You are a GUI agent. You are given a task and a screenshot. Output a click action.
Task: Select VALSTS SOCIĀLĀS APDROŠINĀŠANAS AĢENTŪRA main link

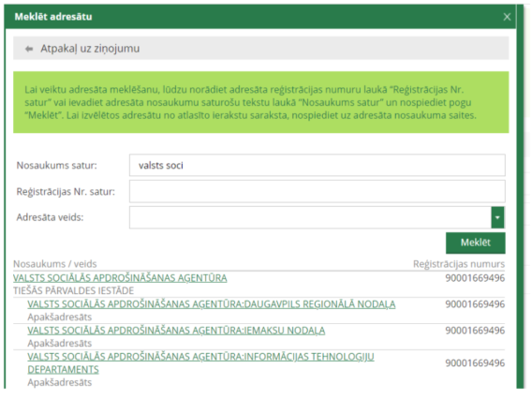pos(120,278)
